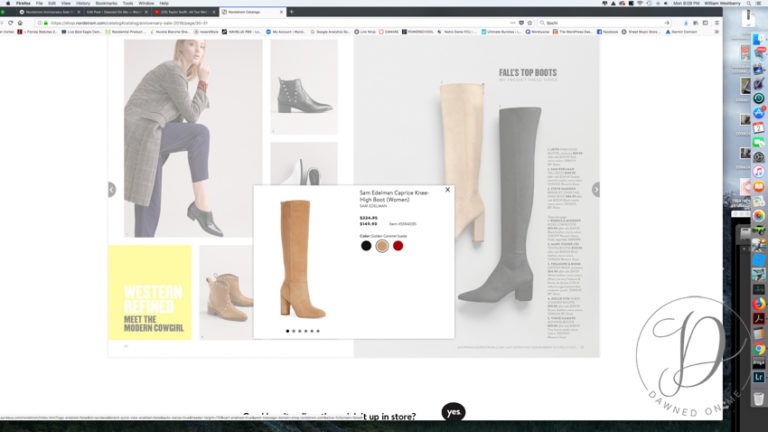
Task: Show second boot image via carousel dot
Action: tap(294, 331)
